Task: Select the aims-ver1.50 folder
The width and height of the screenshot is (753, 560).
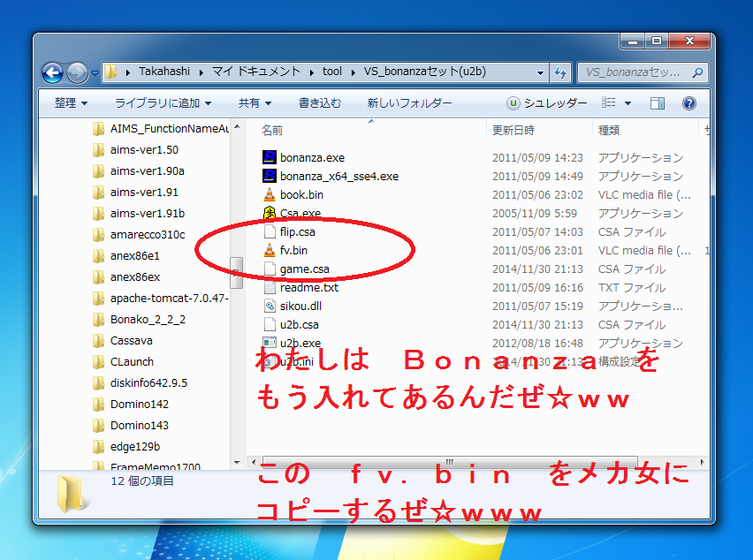Action: click(x=144, y=150)
